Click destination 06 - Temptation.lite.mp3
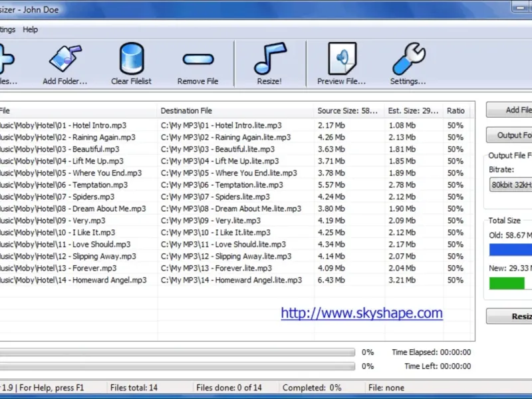532x399 pixels. [222, 185]
